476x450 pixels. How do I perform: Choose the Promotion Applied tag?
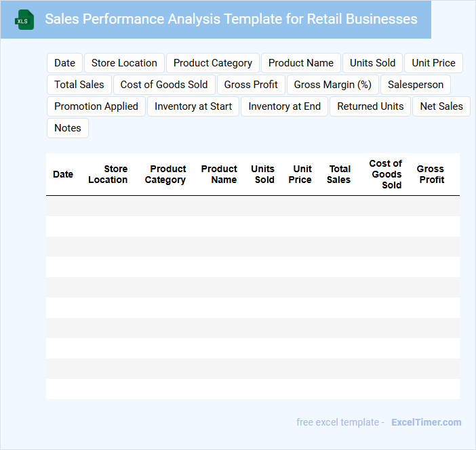click(96, 106)
